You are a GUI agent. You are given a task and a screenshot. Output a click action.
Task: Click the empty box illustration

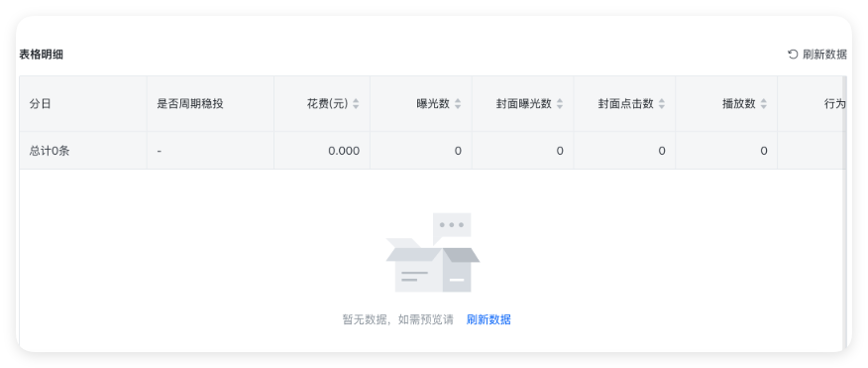pyautogui.click(x=432, y=253)
